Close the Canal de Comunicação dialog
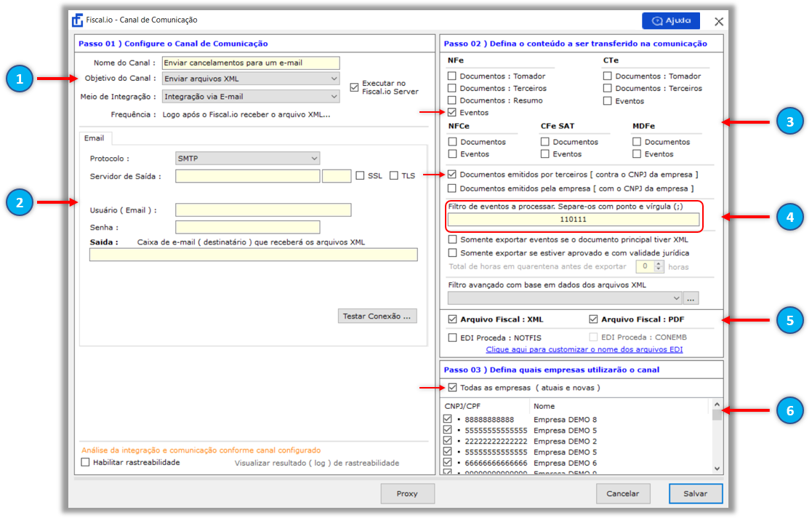Screen dimensions: 812x518 (x=719, y=21)
